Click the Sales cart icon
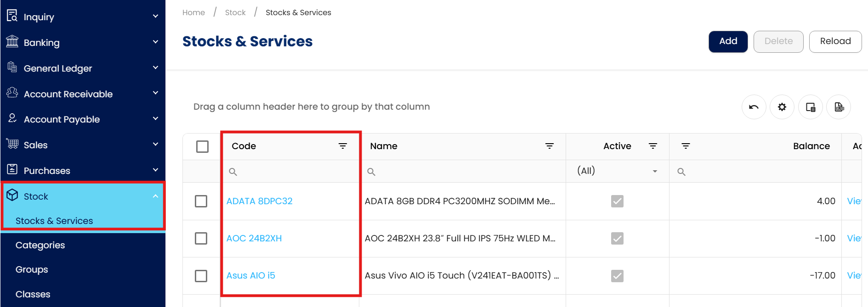The height and width of the screenshot is (307, 868). point(12,144)
